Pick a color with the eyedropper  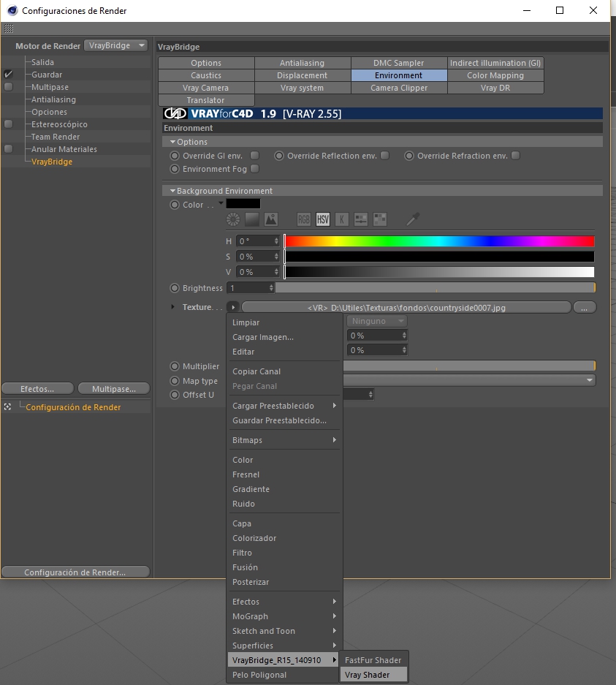click(x=413, y=219)
